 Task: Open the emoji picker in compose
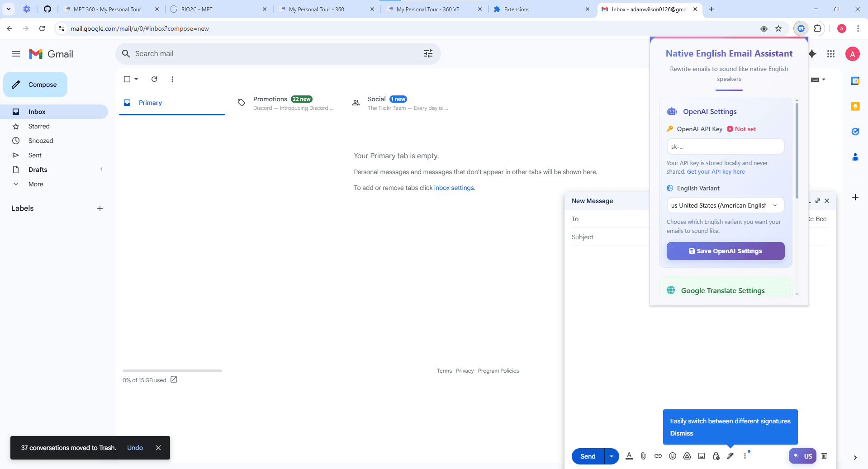click(673, 456)
